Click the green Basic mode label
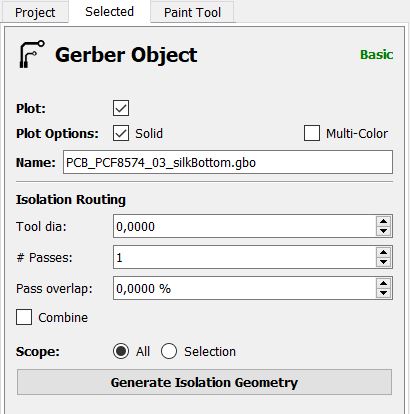Viewport: 410px width, 414px height. tap(376, 55)
